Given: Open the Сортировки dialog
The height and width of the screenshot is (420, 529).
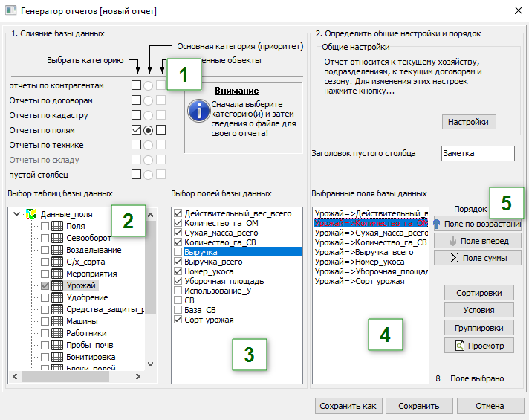Looking at the screenshot, I should 479,293.
